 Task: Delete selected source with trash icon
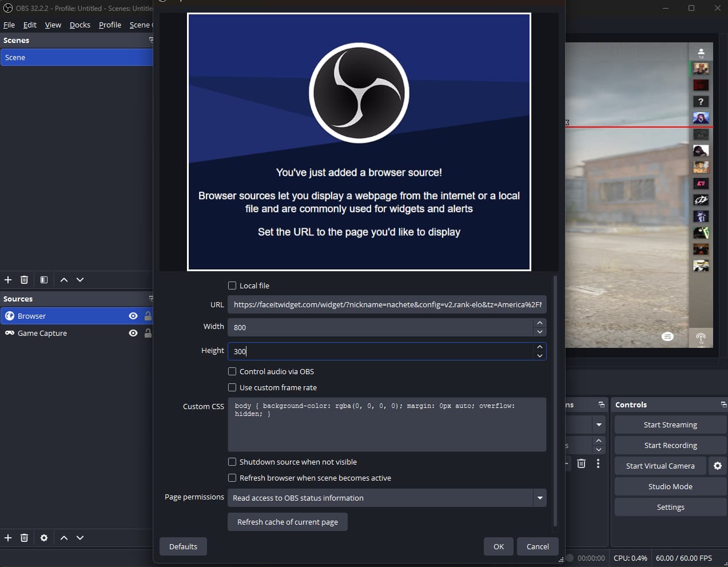(x=24, y=538)
